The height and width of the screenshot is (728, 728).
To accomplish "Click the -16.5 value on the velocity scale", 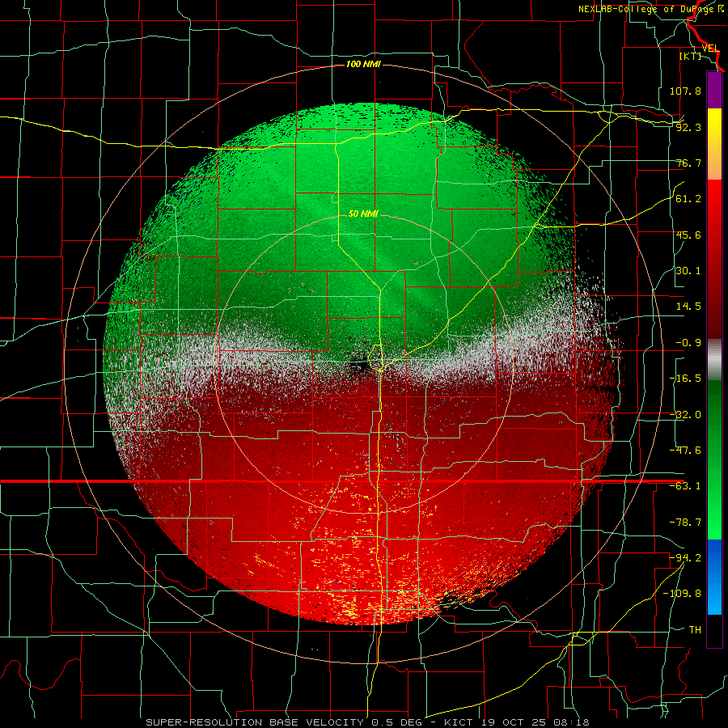I will 685,379.
